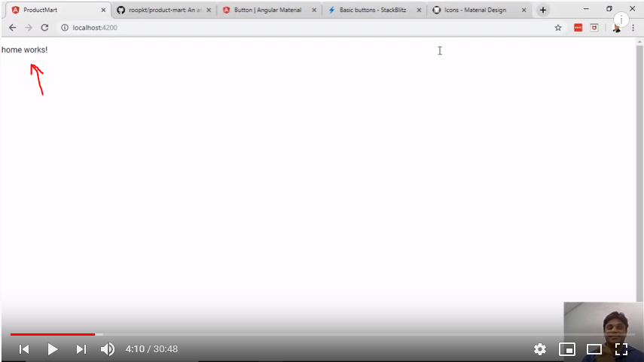Switch to the ProductMart tab
Screen dimensions: 644x362
pyautogui.click(x=53, y=10)
